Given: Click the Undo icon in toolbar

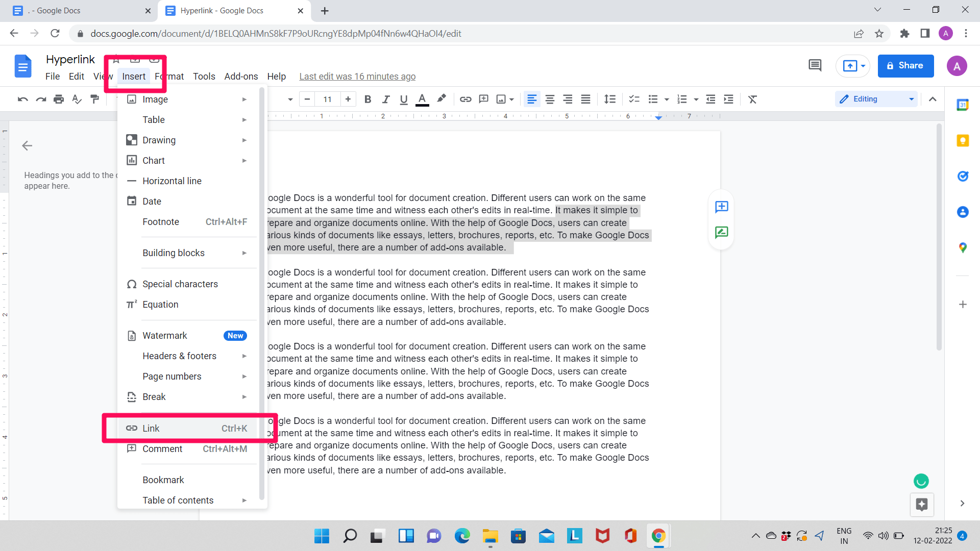Looking at the screenshot, I should [22, 99].
